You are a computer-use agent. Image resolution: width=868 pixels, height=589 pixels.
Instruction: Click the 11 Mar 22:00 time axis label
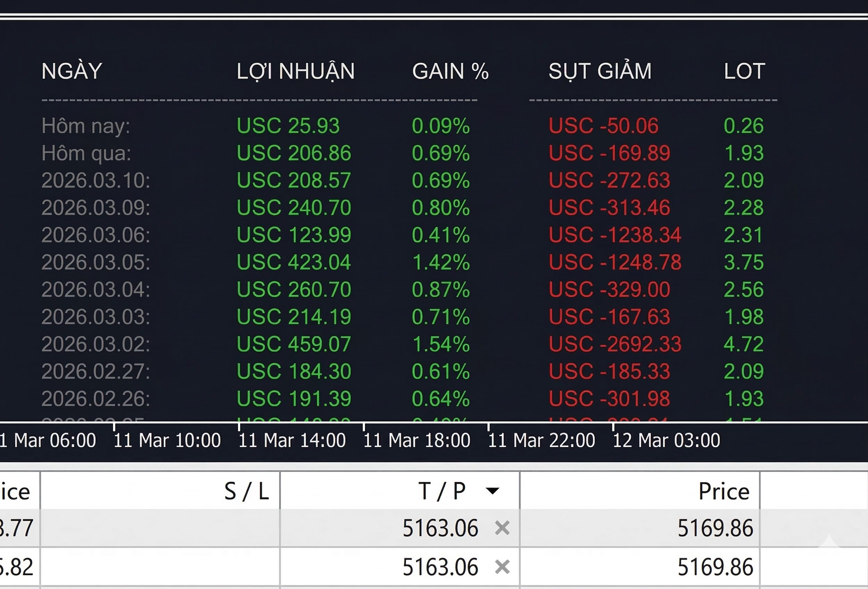[542, 440]
